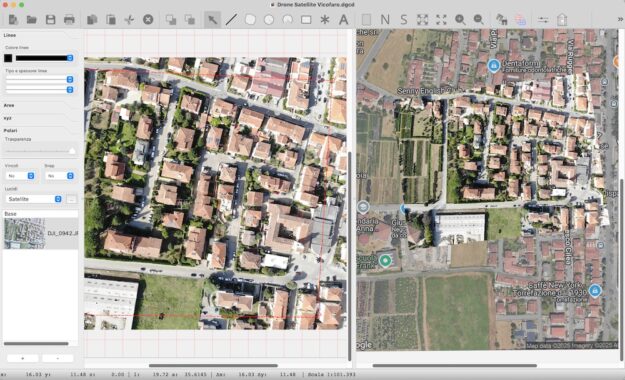Viewport: 625px width, 380px height.
Task: Click the plus button under the layer list
Action: point(23,358)
